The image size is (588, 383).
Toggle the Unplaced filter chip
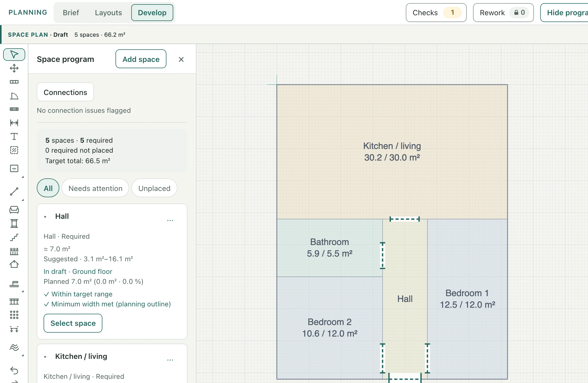[154, 188]
